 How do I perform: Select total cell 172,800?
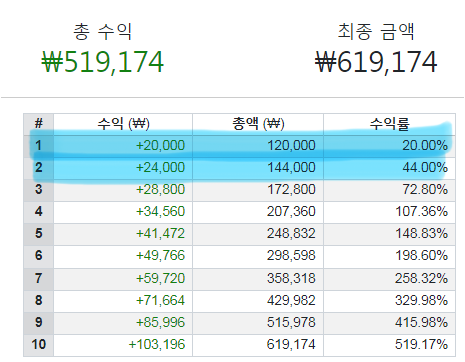tap(258, 190)
